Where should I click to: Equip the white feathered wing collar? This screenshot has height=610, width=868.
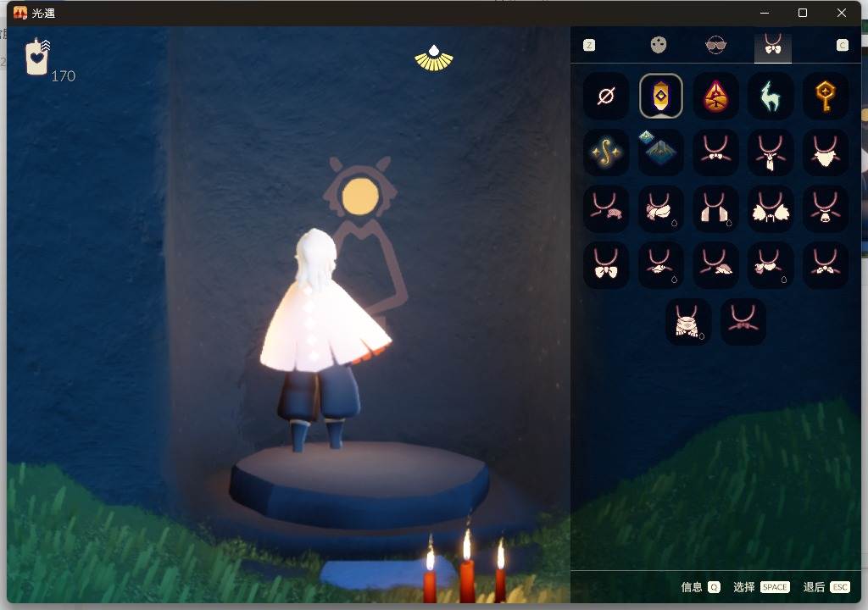(770, 208)
